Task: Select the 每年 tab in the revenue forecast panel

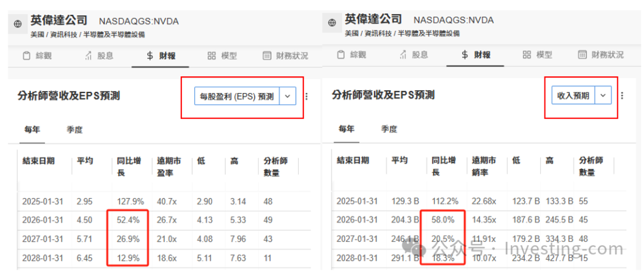Action: pos(346,129)
